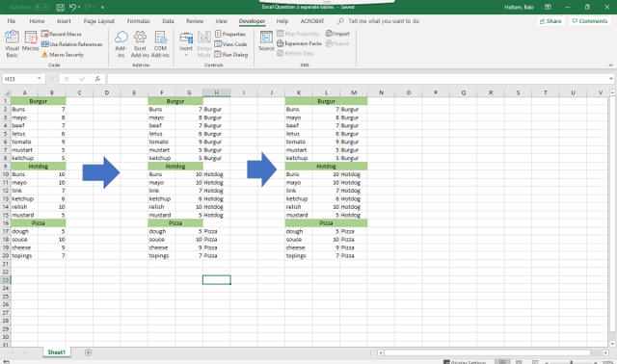Screen dimensions: 617x364
Task: Switch to Page Layout view in status bar
Action: click(519, 362)
